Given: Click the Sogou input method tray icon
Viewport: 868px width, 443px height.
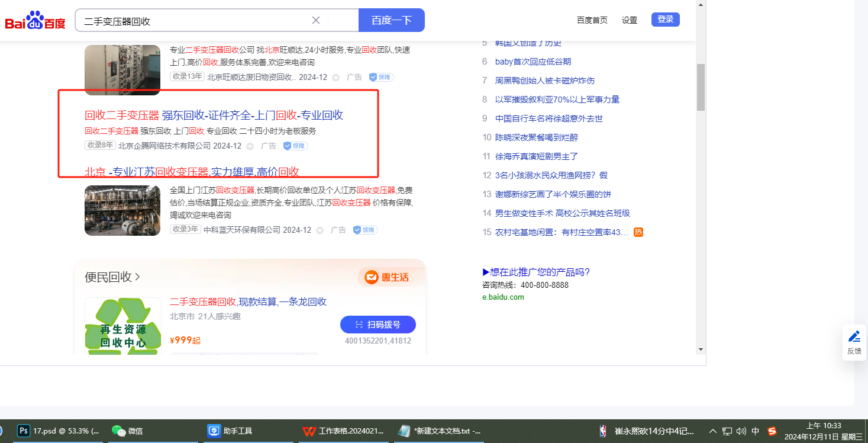Looking at the screenshot, I should coord(772,431).
